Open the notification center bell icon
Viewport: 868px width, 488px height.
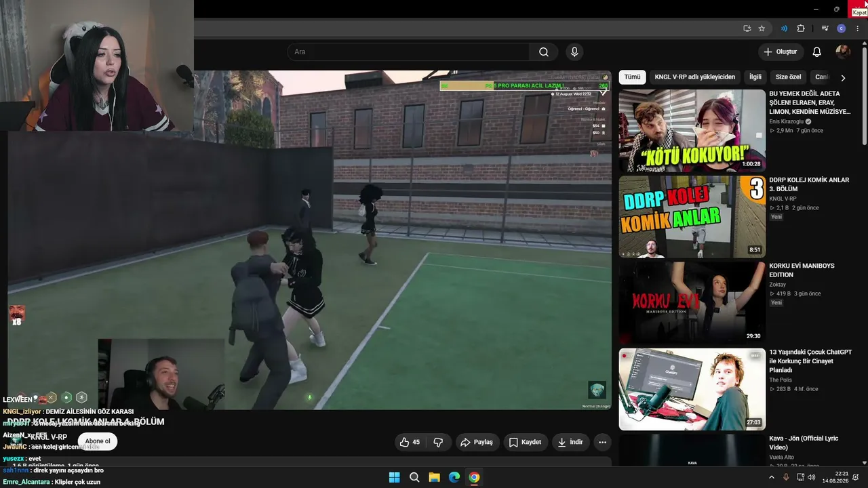855,477
